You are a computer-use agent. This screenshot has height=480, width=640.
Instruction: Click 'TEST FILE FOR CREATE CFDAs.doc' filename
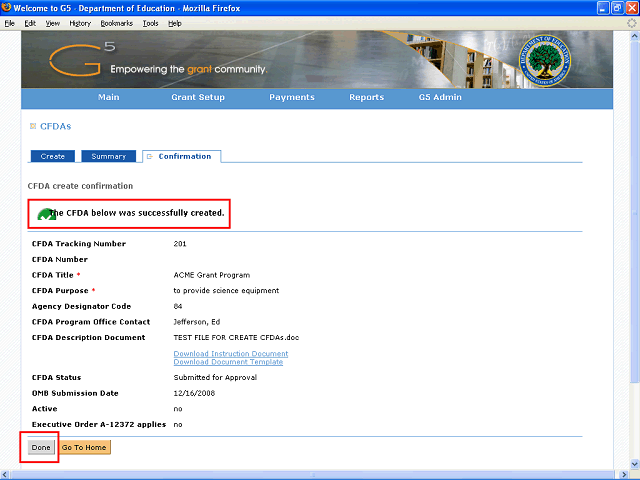[236, 338]
